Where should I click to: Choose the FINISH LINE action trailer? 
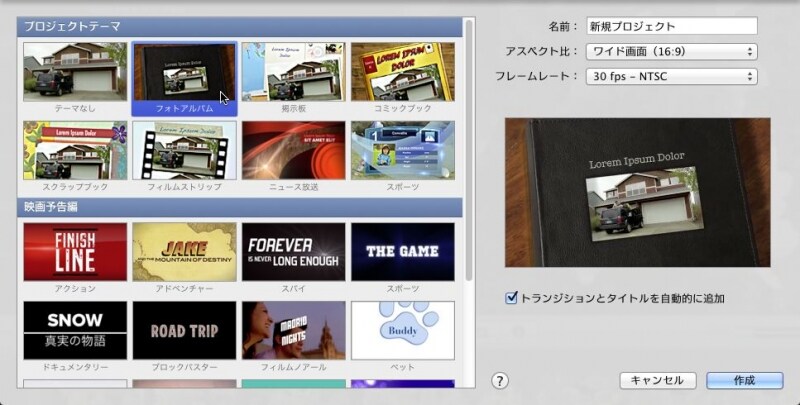click(x=75, y=251)
